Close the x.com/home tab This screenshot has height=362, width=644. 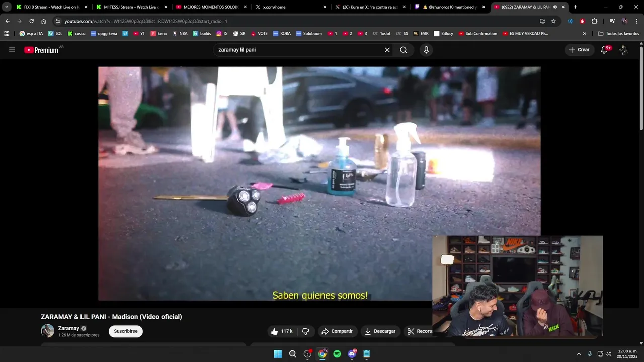click(x=325, y=7)
